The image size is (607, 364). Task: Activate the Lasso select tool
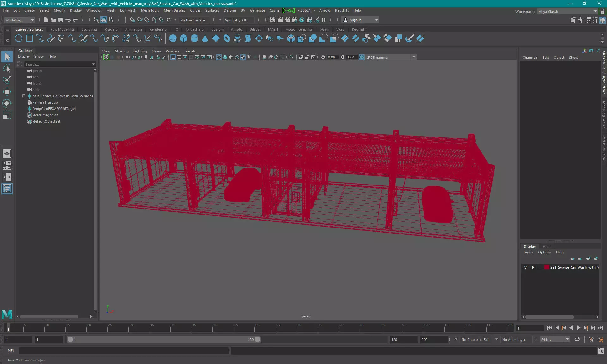click(7, 69)
